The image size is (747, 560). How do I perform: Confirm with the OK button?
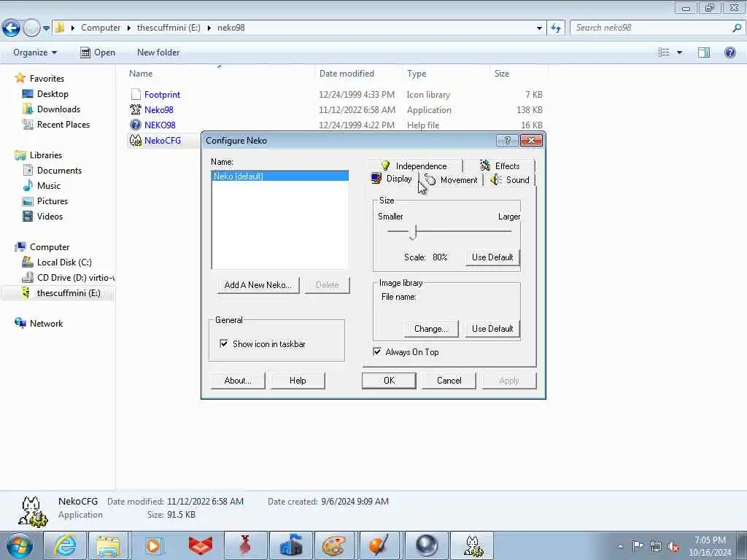(389, 381)
